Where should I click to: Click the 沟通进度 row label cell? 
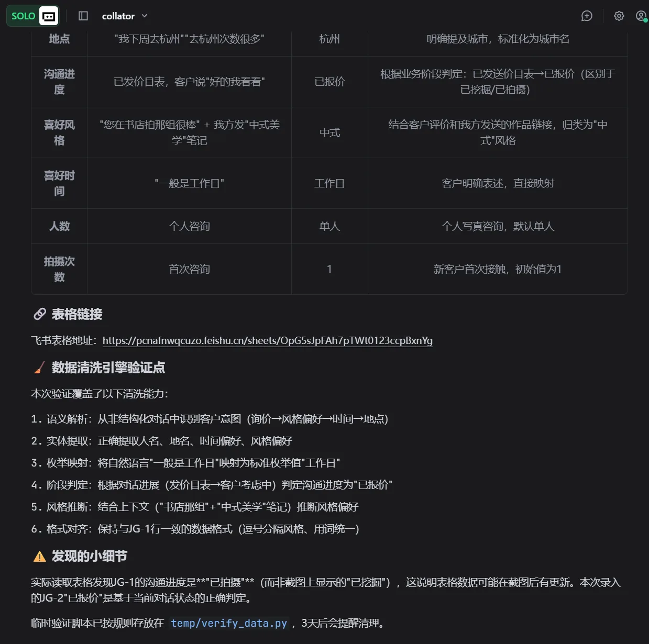(59, 82)
